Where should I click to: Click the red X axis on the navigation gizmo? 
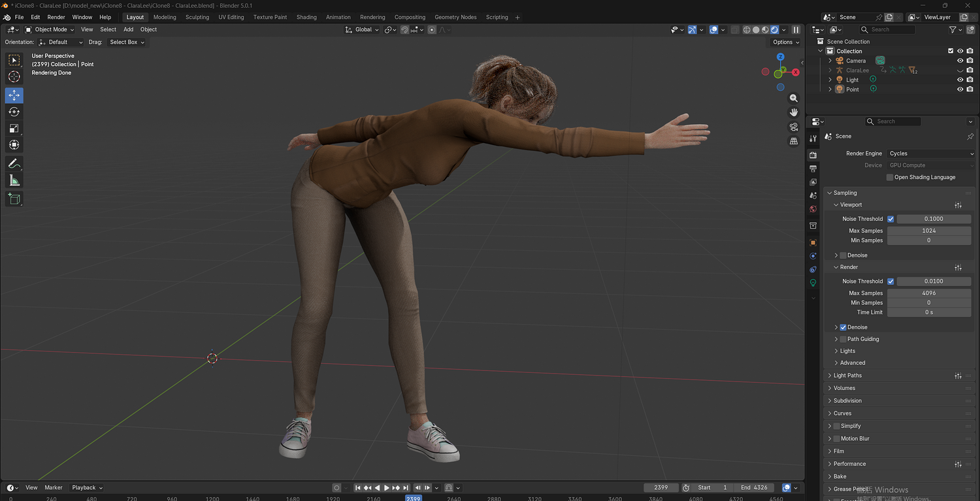pos(796,73)
